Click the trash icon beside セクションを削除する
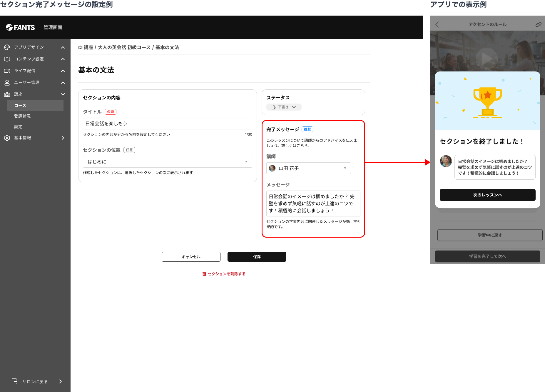Viewport: 545px width, 392px height. click(x=204, y=274)
